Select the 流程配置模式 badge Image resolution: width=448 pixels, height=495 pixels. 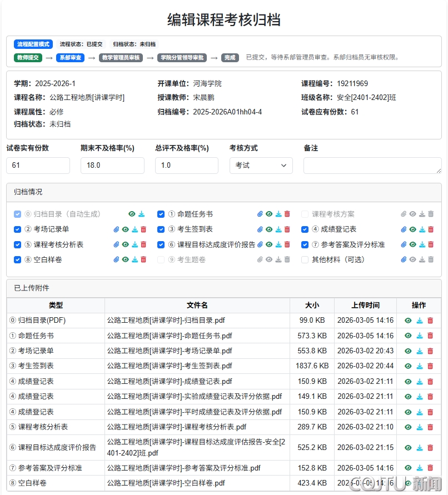coord(33,44)
